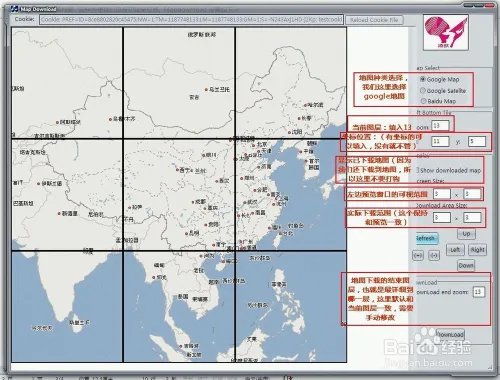Pan map with the Up button
The height and width of the screenshot is (380, 500).
pyautogui.click(x=466, y=234)
